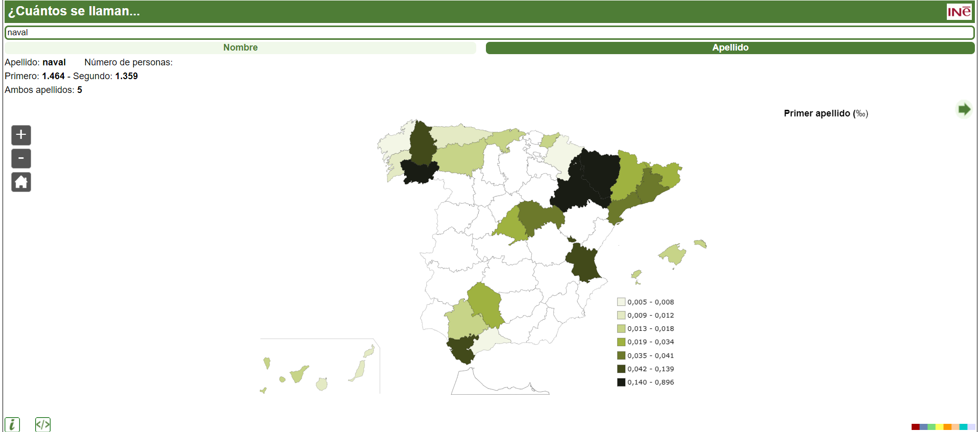
Task: Click the green next arrow icon
Action: pyautogui.click(x=964, y=109)
